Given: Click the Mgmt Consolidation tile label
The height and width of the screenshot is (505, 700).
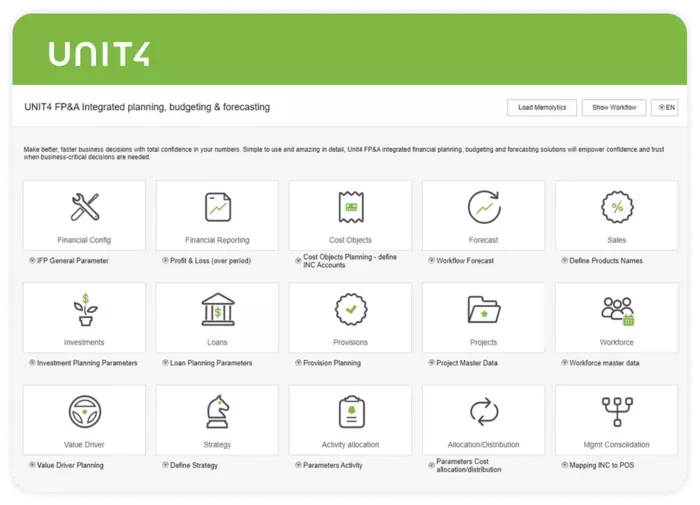Looking at the screenshot, I should (x=617, y=445).
